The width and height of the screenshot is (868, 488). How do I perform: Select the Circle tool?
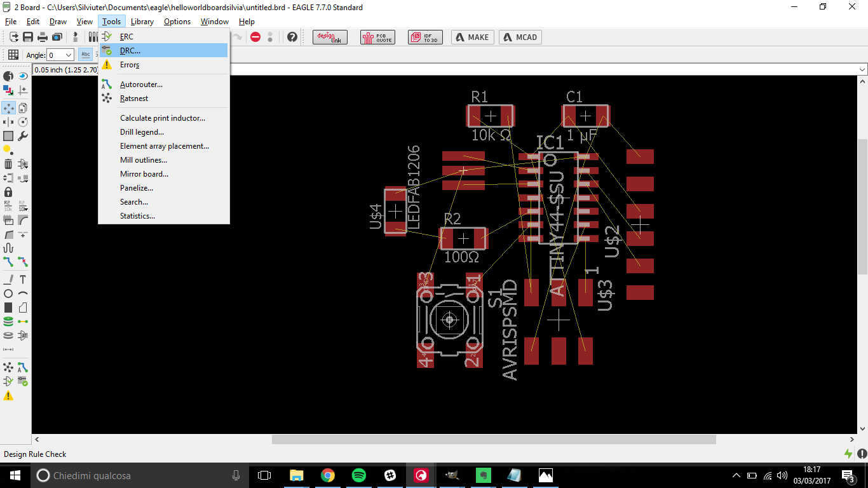(x=8, y=294)
